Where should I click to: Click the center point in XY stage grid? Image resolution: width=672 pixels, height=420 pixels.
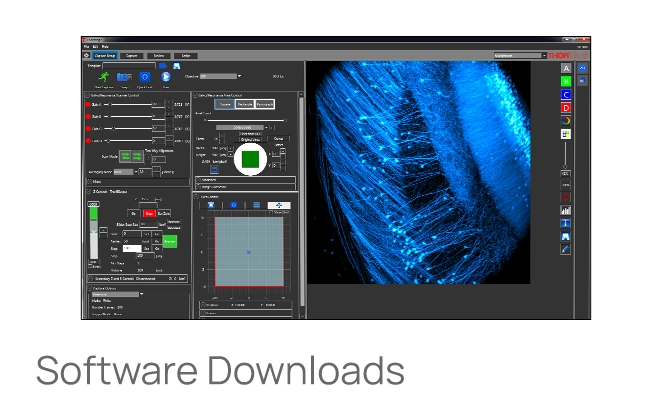pyautogui.click(x=249, y=252)
